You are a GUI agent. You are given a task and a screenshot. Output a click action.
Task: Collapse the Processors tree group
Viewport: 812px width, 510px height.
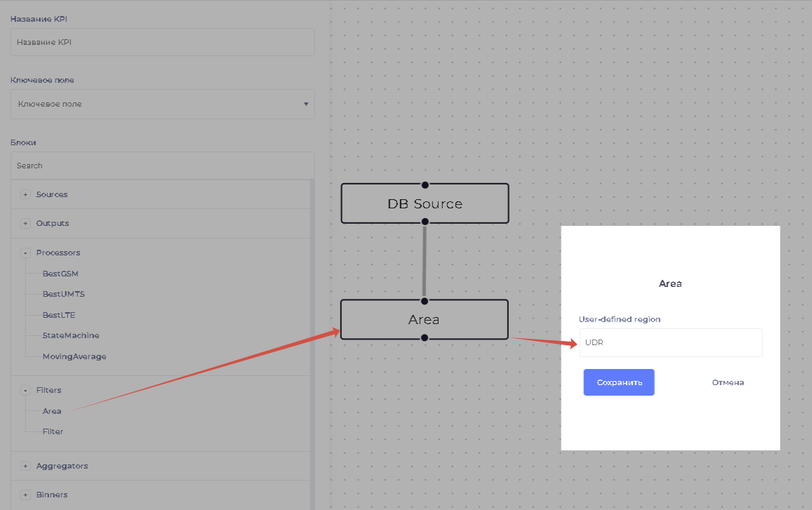point(26,253)
